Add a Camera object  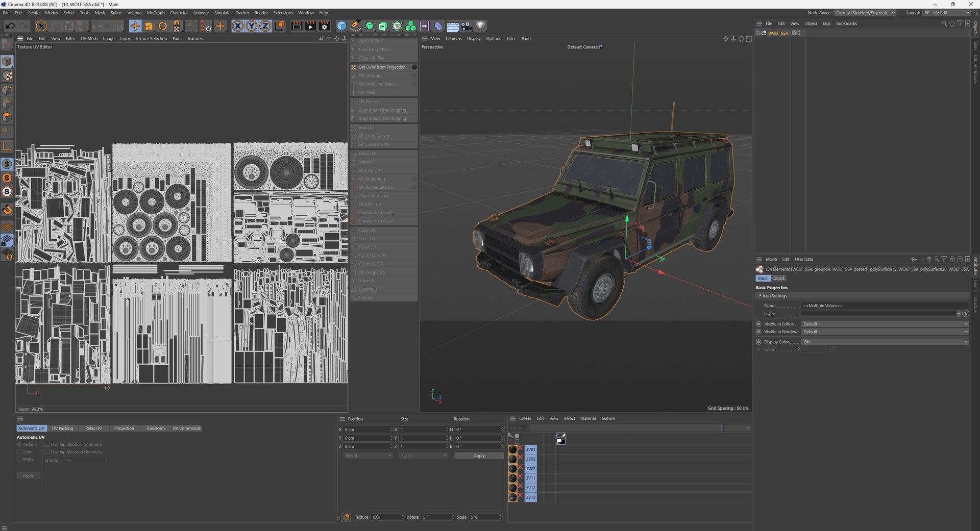[x=467, y=26]
